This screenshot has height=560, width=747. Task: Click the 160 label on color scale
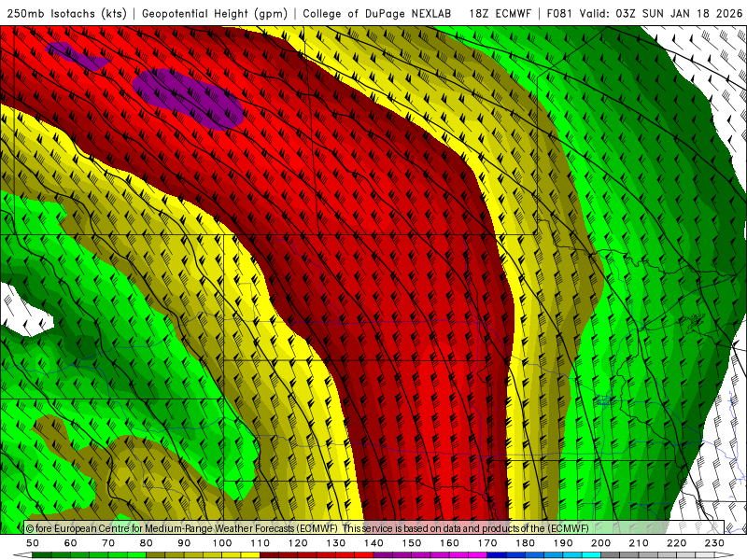point(449,543)
